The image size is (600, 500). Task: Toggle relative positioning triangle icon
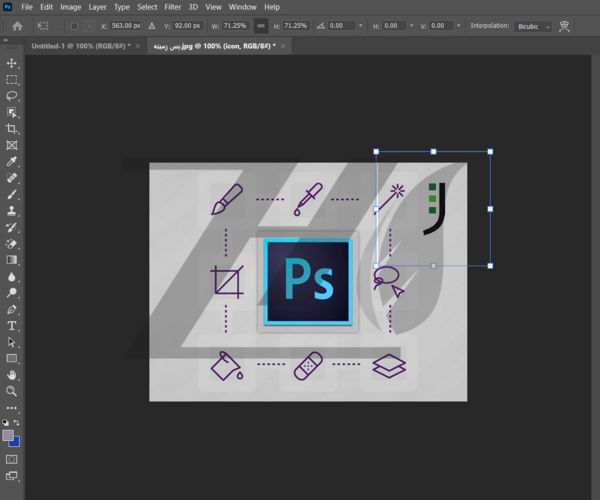[152, 26]
